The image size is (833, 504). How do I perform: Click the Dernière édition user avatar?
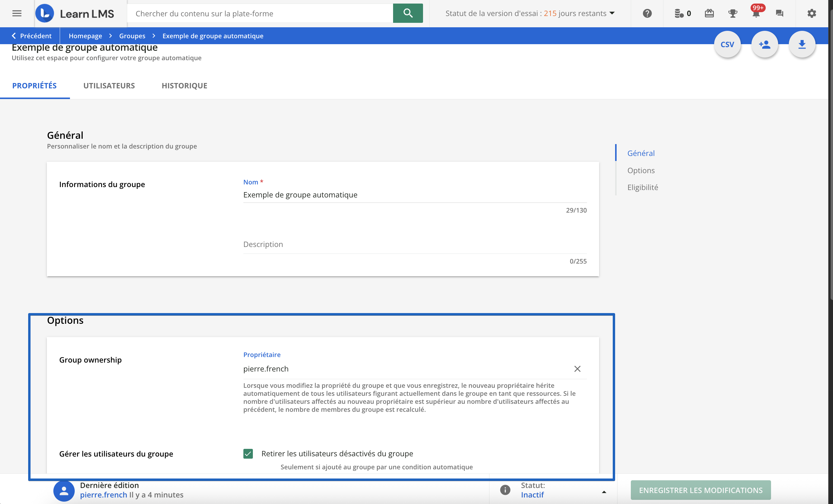click(x=63, y=490)
